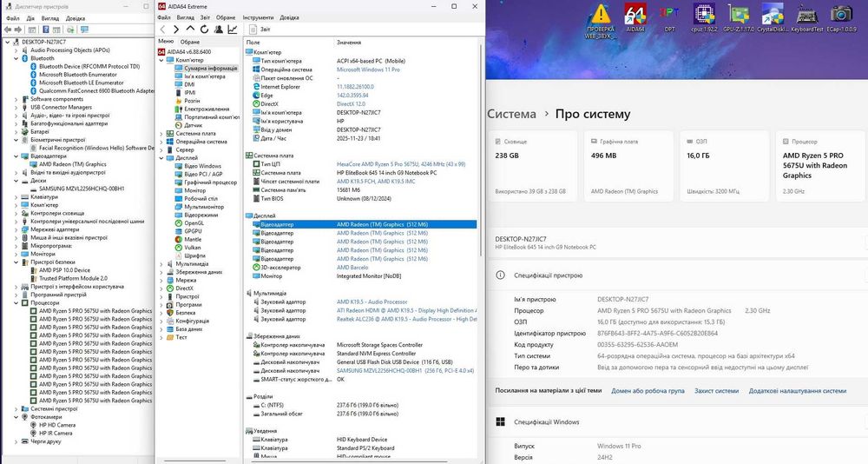The width and height of the screenshot is (868, 464).
Task: Collapse the DESKTOP-N27JIC7 root in Device Manager
Action: [x=8, y=42]
